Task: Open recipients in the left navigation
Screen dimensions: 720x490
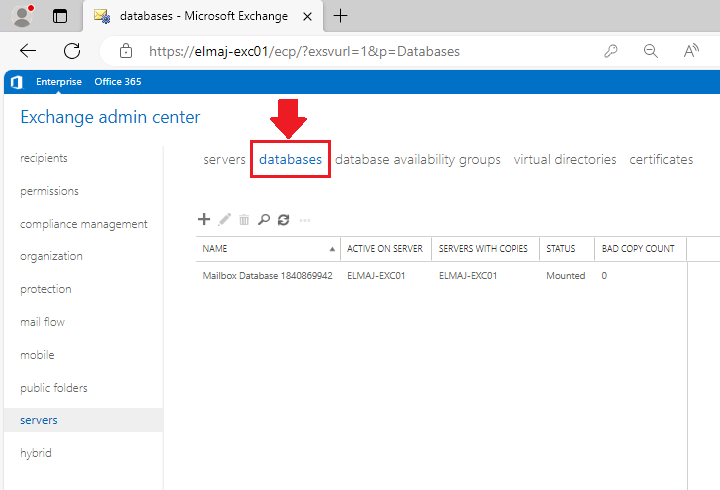Action: pos(44,158)
